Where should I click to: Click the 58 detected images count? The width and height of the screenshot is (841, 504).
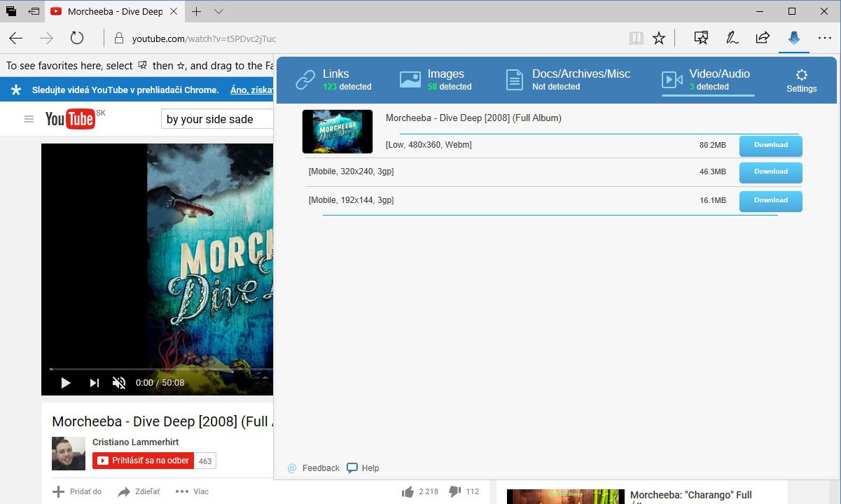[x=450, y=87]
